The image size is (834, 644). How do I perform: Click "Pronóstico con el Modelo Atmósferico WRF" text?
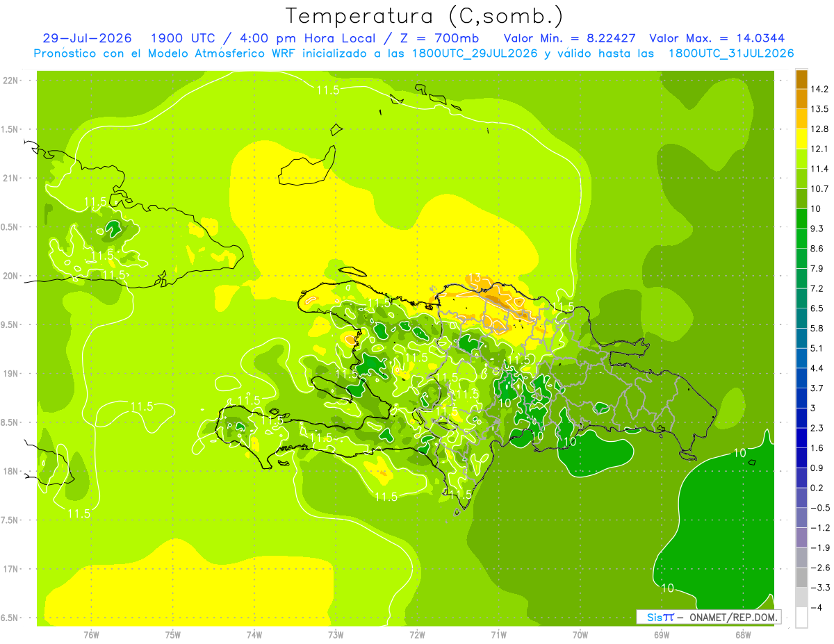click(163, 53)
